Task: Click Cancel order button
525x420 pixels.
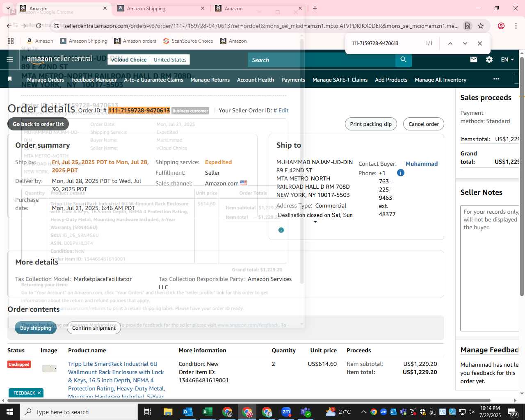Action: pyautogui.click(x=424, y=124)
